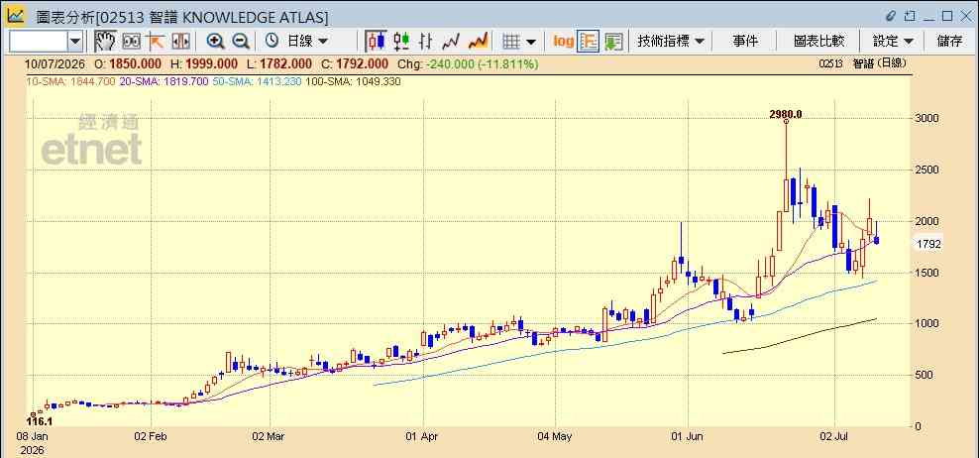Toggle the log scale
The width and height of the screenshot is (980, 458).
pos(563,42)
